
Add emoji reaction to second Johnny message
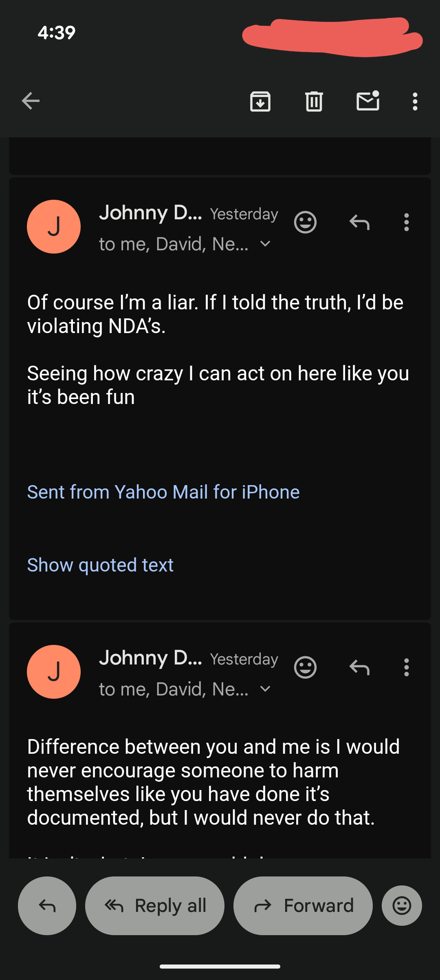coord(305,668)
